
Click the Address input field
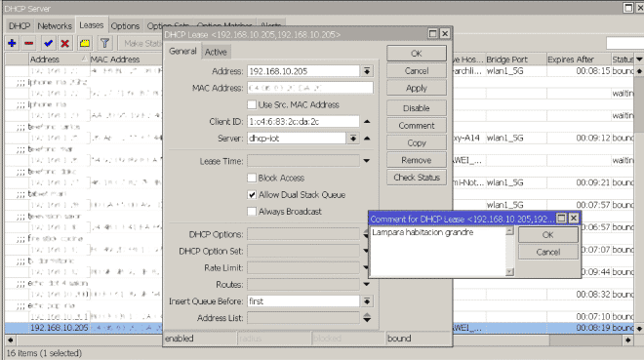click(303, 71)
